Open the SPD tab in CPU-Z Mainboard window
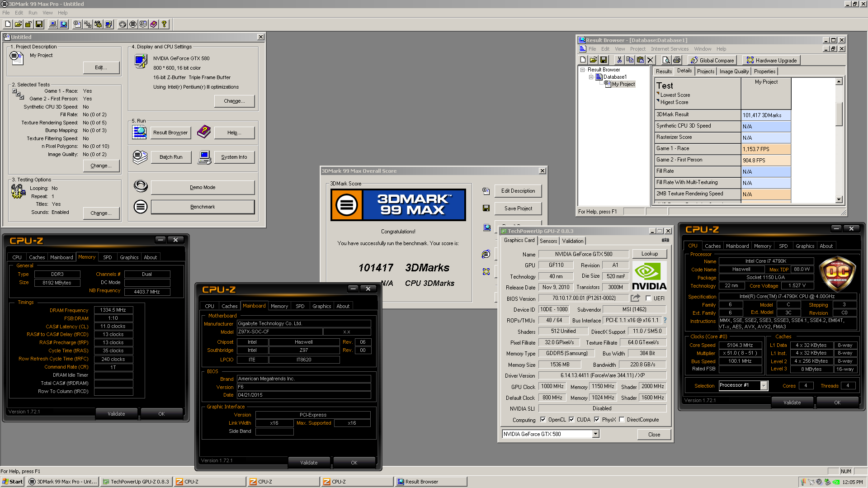Viewport: 868px width, 488px height. coord(300,306)
